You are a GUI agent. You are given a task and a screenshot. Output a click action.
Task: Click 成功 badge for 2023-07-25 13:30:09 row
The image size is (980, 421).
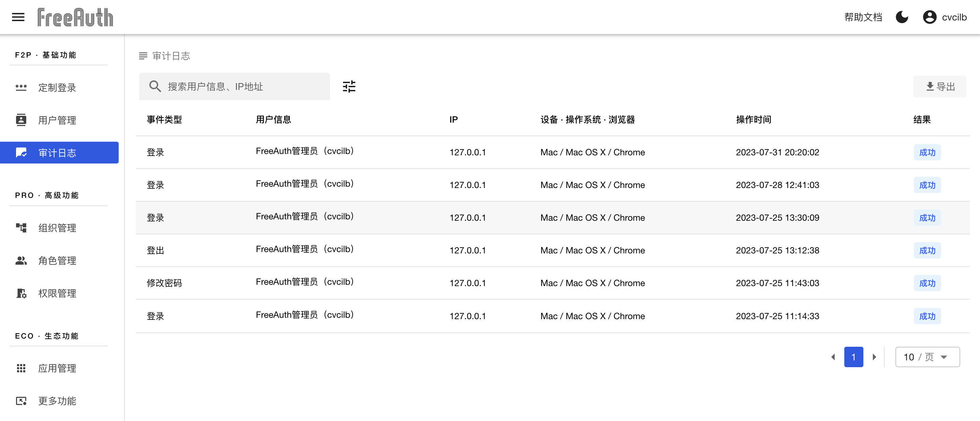[927, 217]
